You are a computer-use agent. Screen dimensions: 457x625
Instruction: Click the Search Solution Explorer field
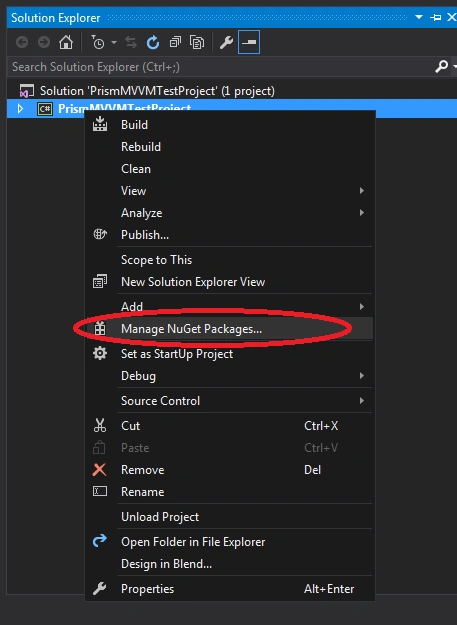221,67
